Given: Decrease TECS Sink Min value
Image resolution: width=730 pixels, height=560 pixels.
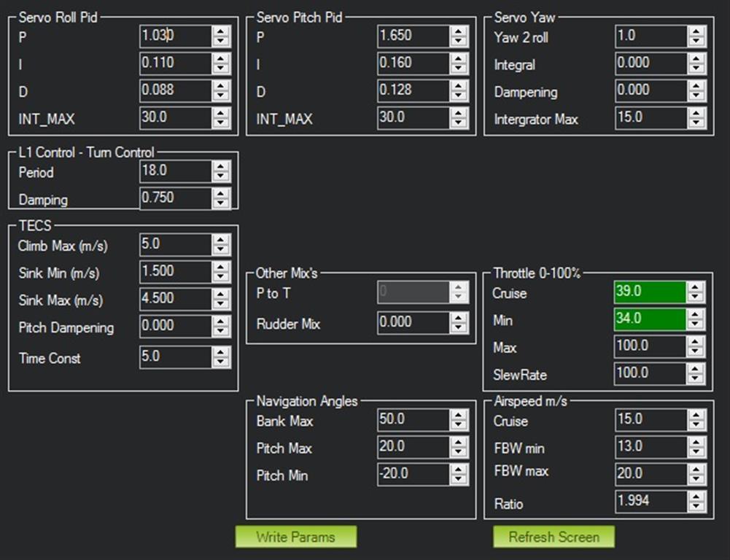Looking at the screenshot, I should [221, 277].
